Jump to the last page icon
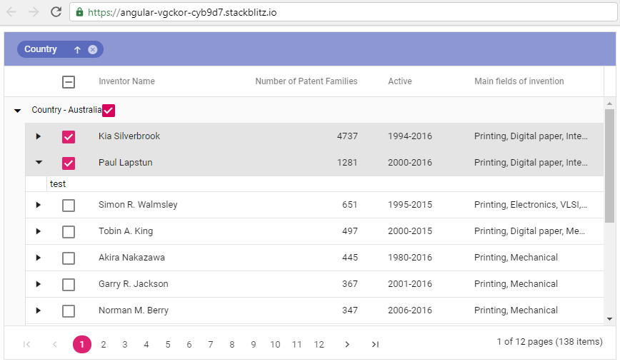Viewport: 620px width, 364px height. (x=375, y=344)
